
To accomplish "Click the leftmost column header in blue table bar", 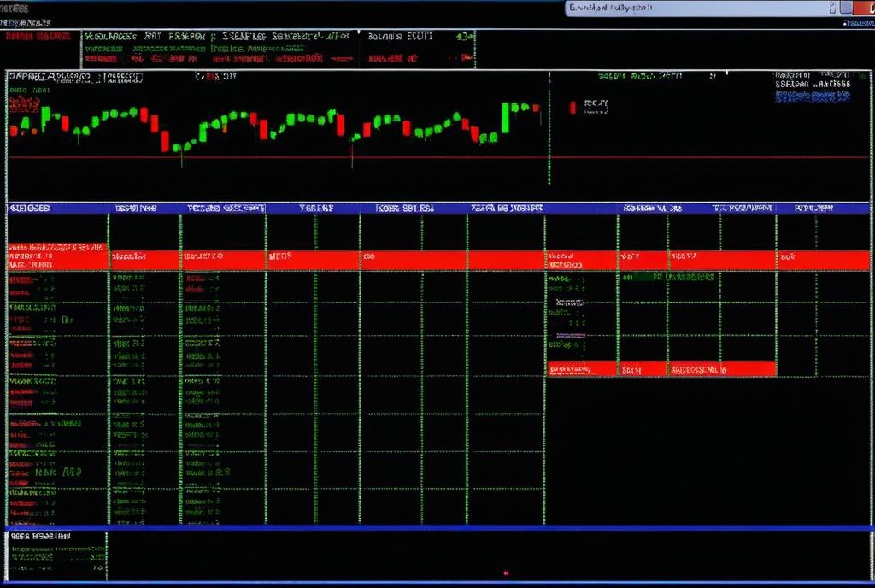I will [x=30, y=208].
